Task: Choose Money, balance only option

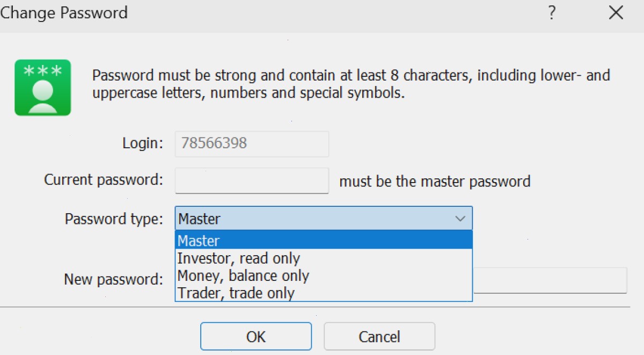Action: (x=324, y=276)
